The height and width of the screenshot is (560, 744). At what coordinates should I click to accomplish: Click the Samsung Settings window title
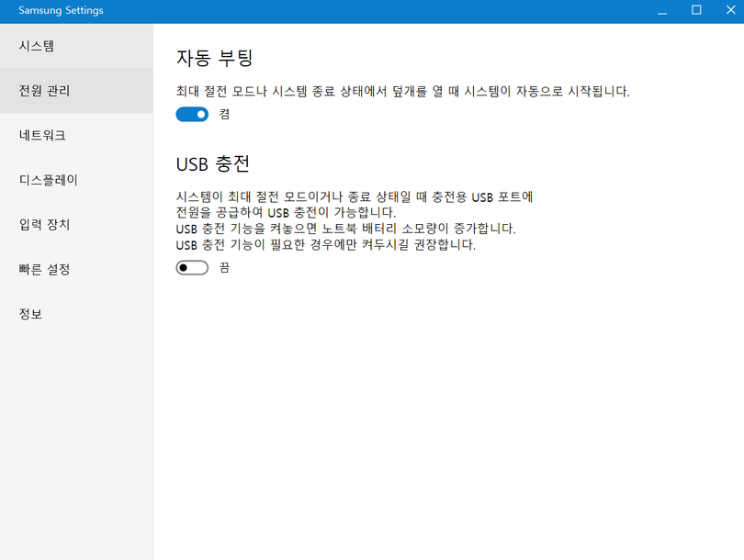click(x=61, y=10)
